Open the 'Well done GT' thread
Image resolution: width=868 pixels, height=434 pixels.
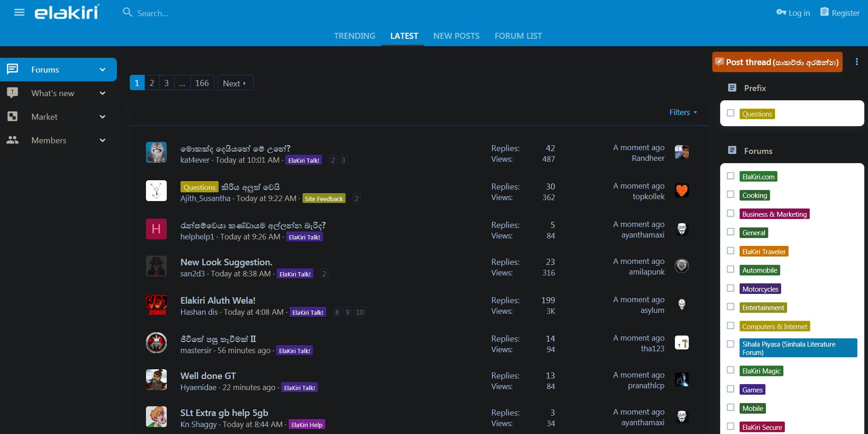point(208,376)
